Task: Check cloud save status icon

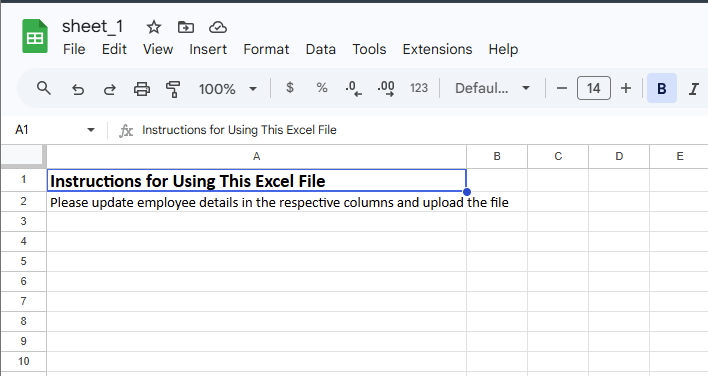Action: [x=218, y=27]
